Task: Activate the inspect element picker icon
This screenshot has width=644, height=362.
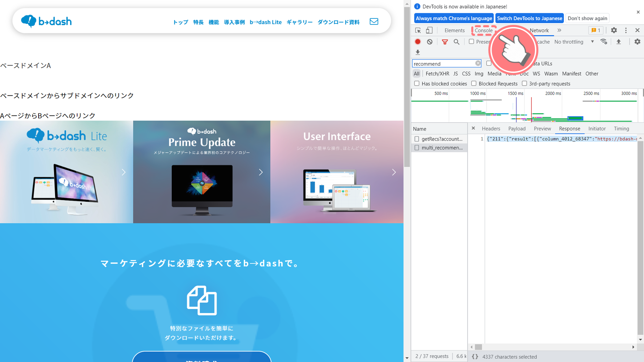Action: [x=418, y=30]
